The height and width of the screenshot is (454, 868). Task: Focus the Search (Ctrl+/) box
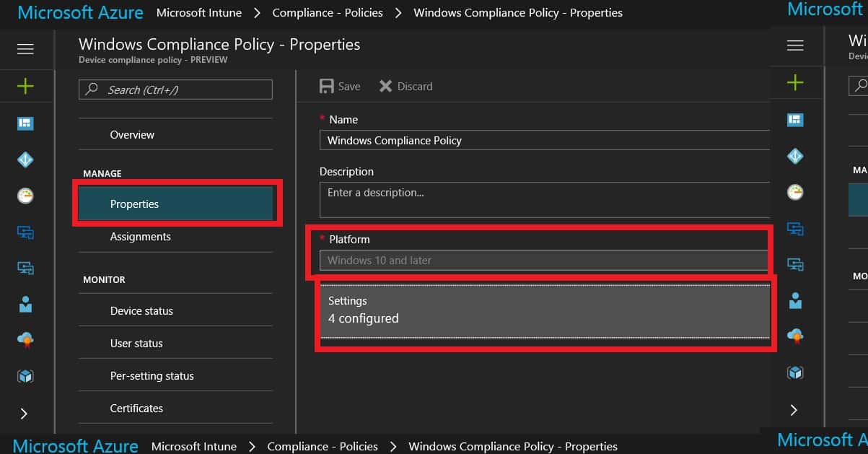tap(175, 90)
